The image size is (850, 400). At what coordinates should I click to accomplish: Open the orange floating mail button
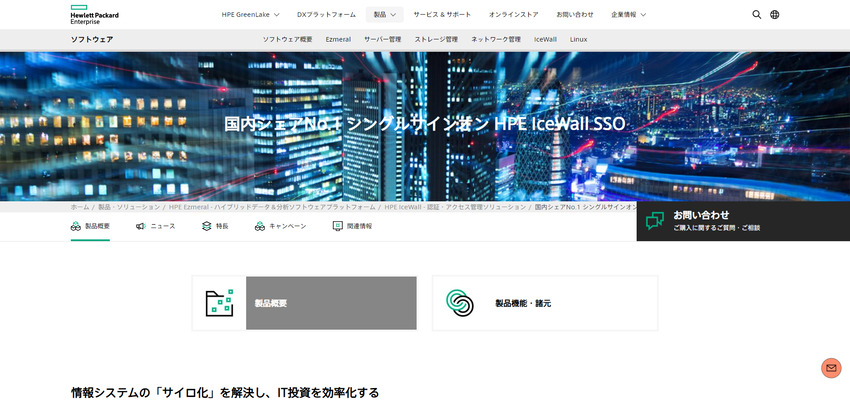831,368
